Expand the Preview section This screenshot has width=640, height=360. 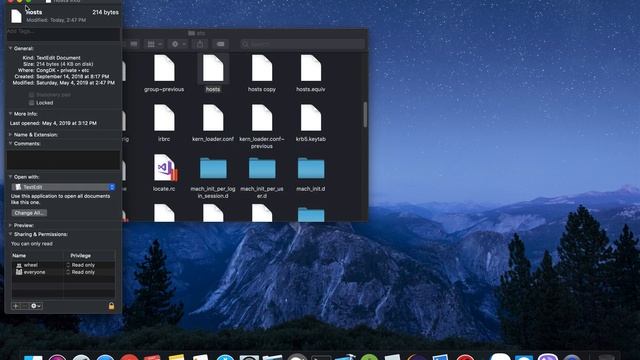point(10,225)
